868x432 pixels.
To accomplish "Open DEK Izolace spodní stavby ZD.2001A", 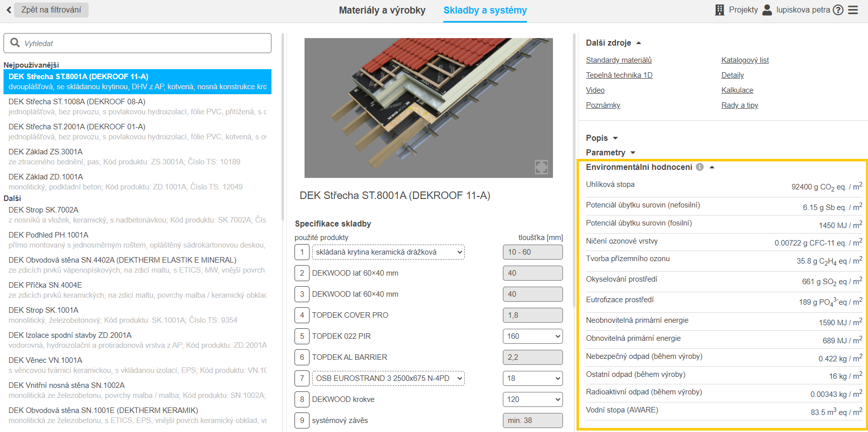I will click(x=137, y=340).
